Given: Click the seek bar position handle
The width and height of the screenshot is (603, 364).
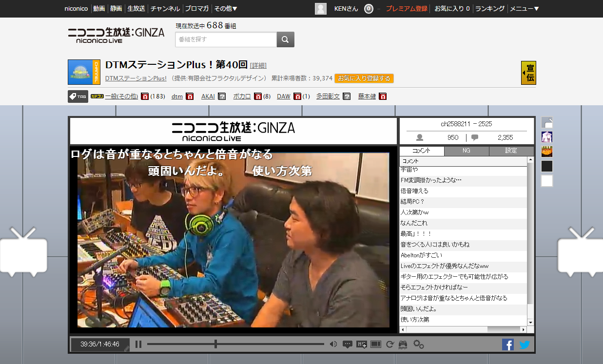Looking at the screenshot, I should pos(215,344).
